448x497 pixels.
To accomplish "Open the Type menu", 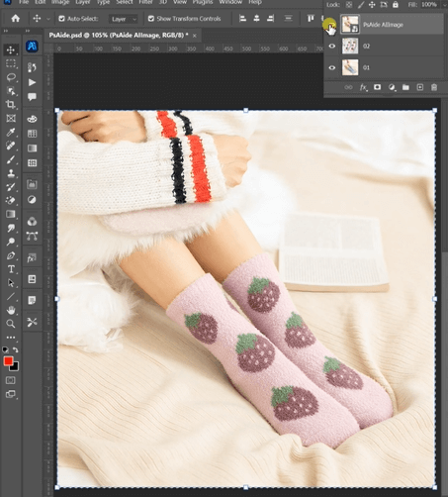I will (x=103, y=2).
